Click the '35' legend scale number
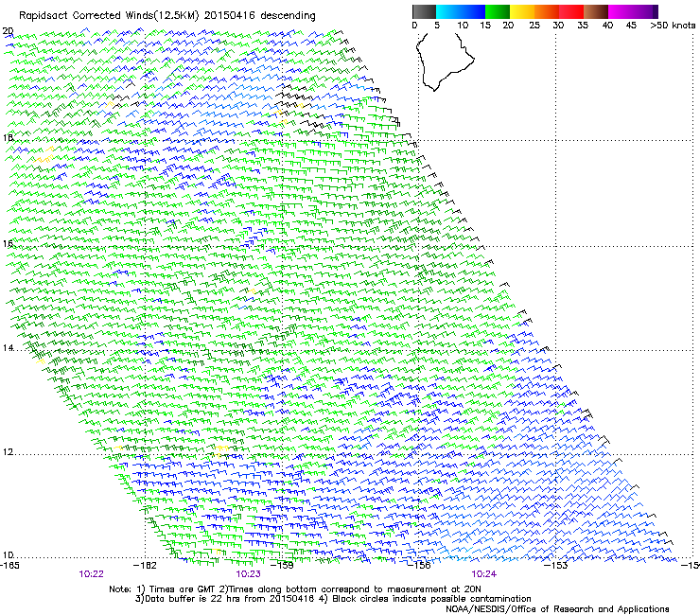The height and width of the screenshot is (615, 700). (x=583, y=26)
